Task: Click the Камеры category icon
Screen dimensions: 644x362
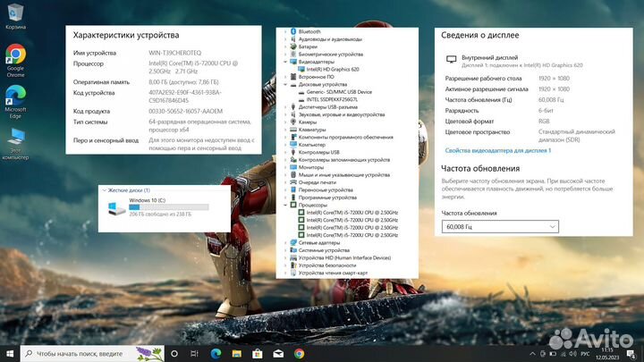Action: (x=293, y=122)
